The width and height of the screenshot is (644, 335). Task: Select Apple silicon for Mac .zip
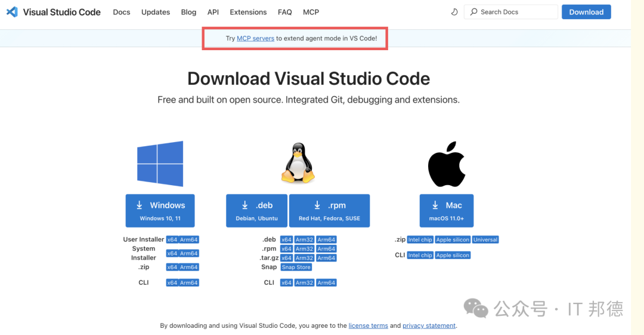tap(453, 239)
